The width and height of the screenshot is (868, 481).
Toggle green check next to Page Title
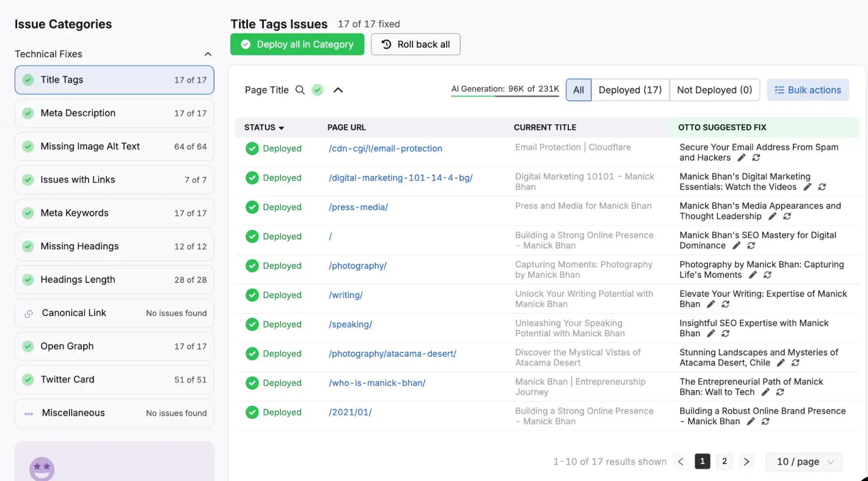point(318,90)
